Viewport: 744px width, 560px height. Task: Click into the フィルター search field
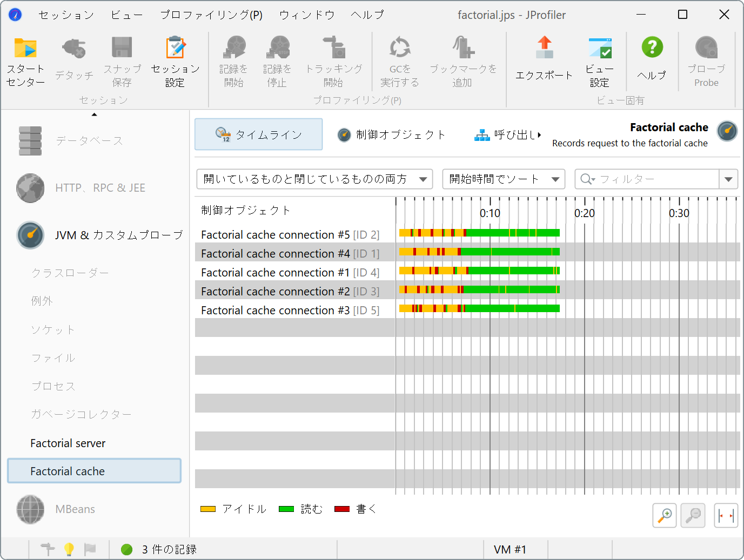(647, 179)
